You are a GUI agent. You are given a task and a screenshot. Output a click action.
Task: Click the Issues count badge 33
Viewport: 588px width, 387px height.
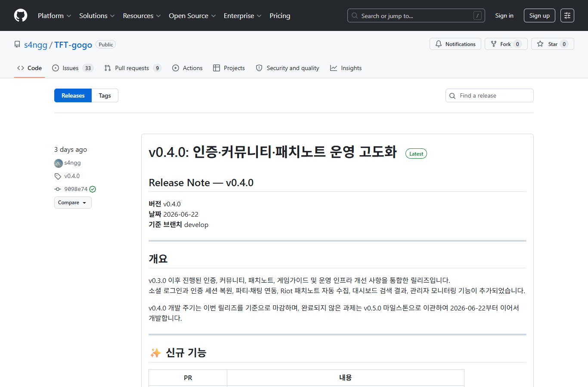click(88, 68)
